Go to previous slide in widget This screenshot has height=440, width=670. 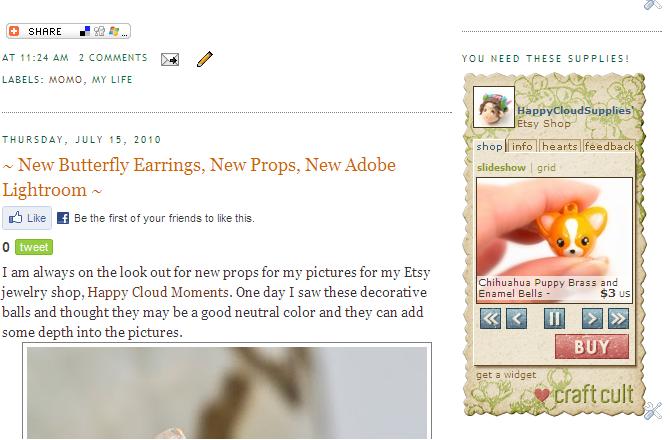point(516,318)
